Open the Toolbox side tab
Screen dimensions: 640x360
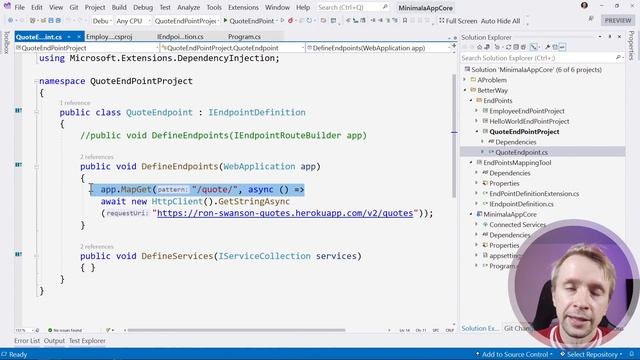tap(6, 43)
